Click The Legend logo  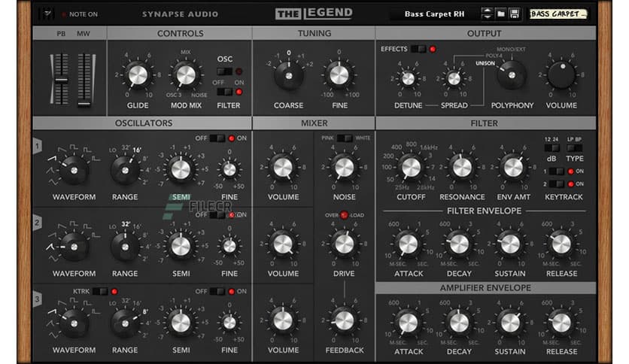pyautogui.click(x=314, y=14)
